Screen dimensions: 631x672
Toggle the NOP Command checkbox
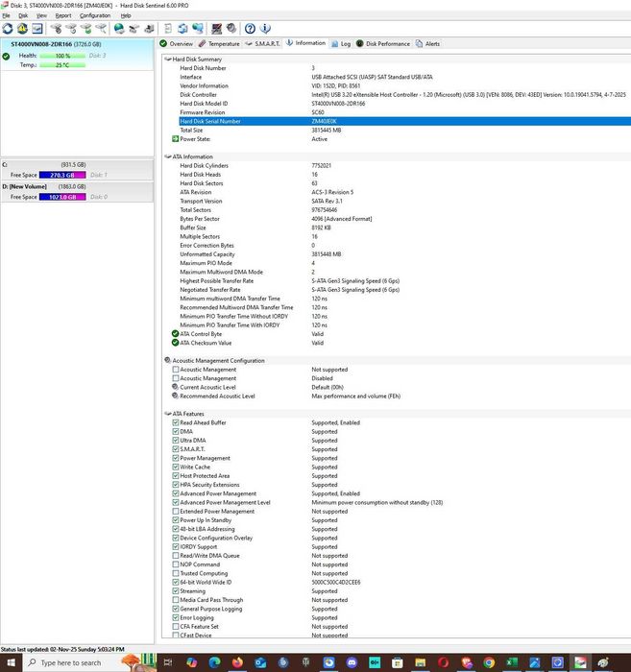coord(176,564)
